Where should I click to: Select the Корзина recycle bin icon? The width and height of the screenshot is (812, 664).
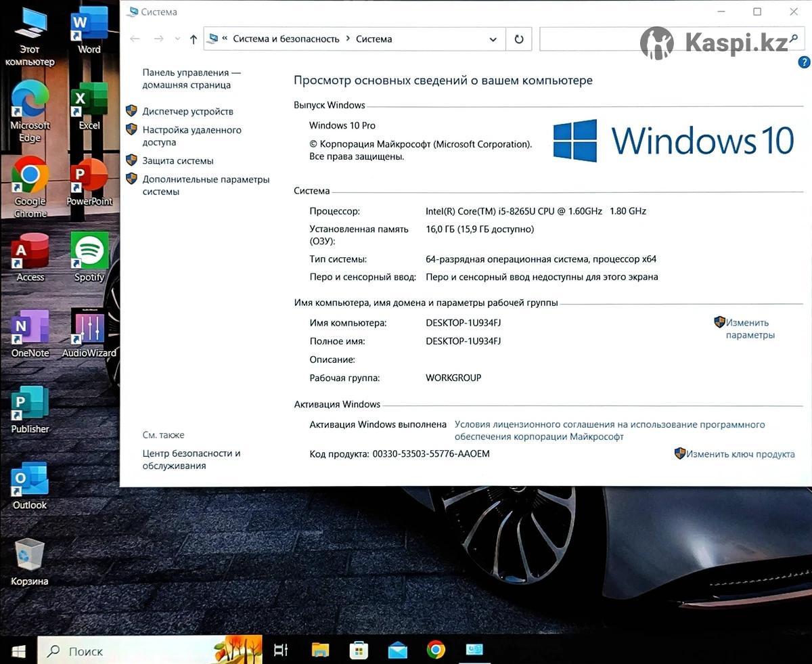[x=30, y=562]
